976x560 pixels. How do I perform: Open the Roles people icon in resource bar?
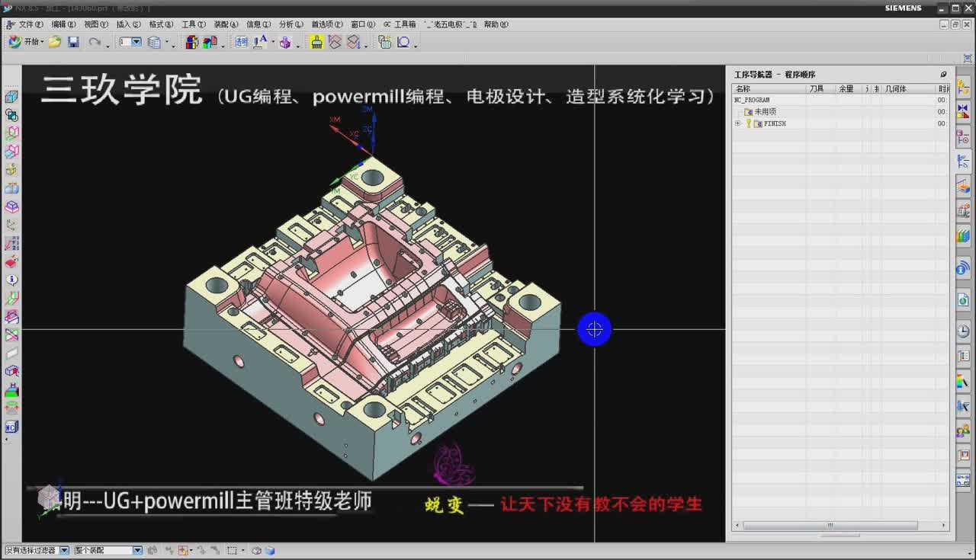tap(963, 432)
